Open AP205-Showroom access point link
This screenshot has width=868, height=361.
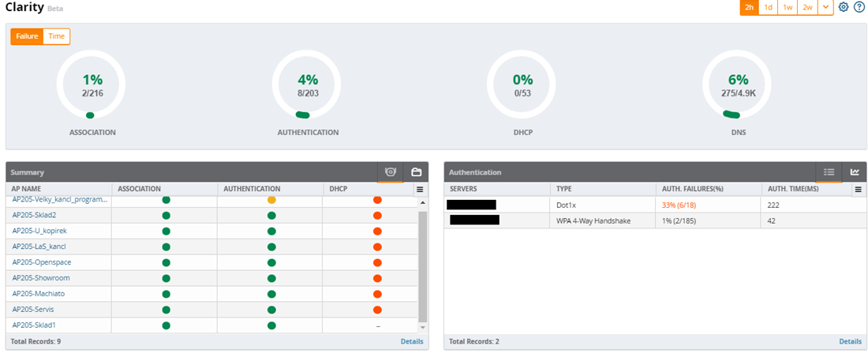(x=41, y=278)
